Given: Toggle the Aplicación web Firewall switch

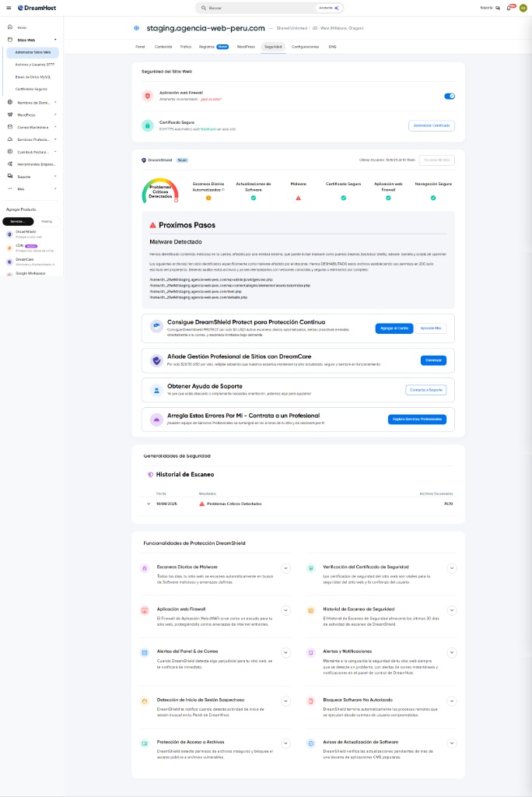Looking at the screenshot, I should pos(449,96).
